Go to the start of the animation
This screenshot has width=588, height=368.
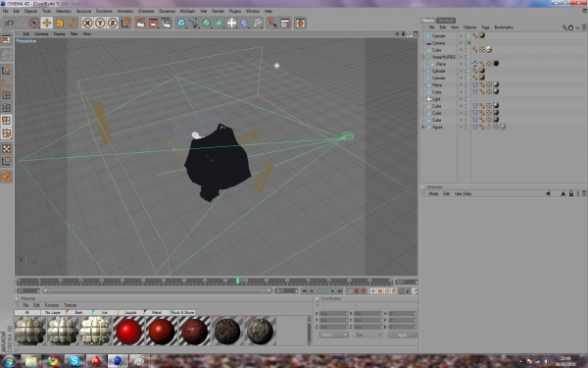tap(304, 291)
